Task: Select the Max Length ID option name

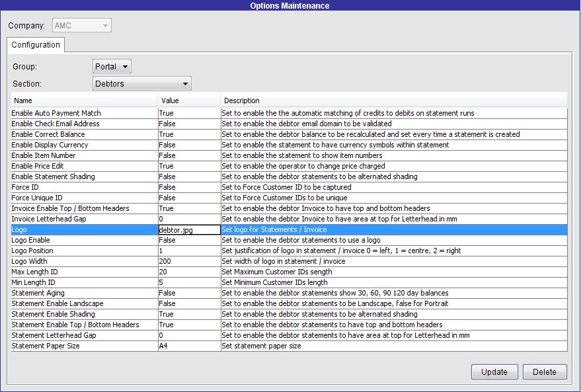Action: click(x=34, y=272)
